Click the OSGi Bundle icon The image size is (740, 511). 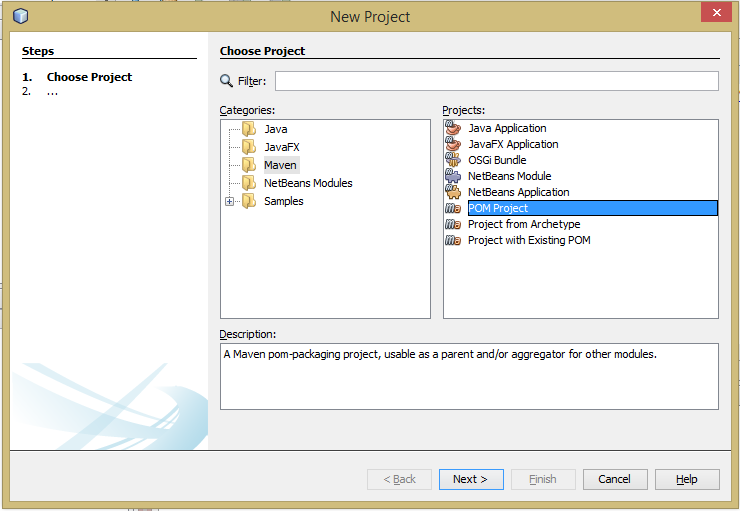(x=453, y=160)
